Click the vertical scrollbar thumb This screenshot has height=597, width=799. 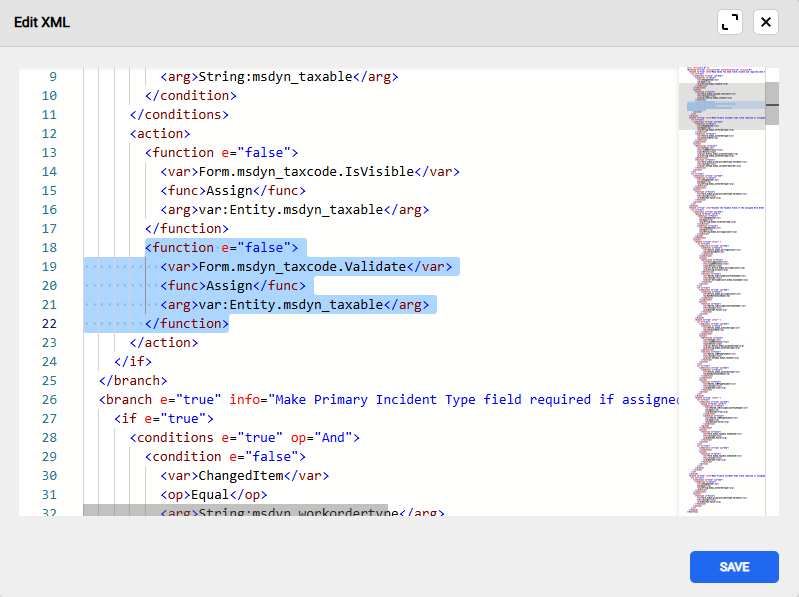[772, 94]
